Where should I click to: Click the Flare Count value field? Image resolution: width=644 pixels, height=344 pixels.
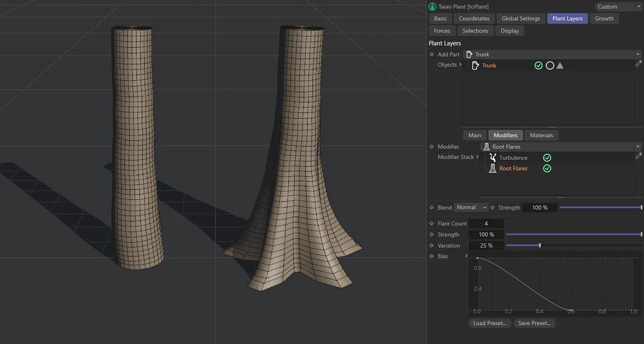click(x=486, y=223)
